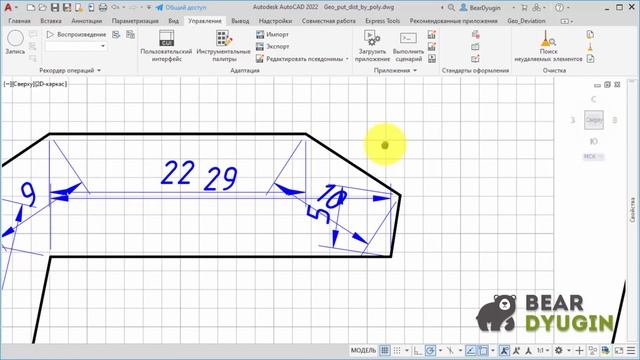
Task: Click the bottom document-check icon in Очистка panel
Action: coord(590,59)
